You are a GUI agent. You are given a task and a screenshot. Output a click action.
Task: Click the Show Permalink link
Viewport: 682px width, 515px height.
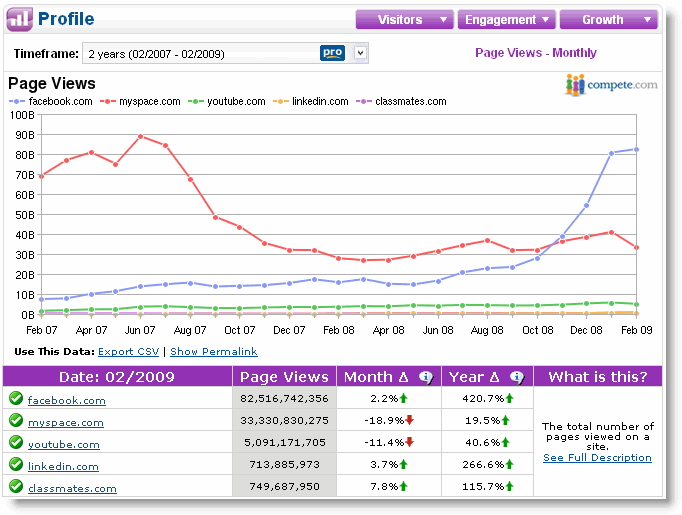tap(214, 351)
